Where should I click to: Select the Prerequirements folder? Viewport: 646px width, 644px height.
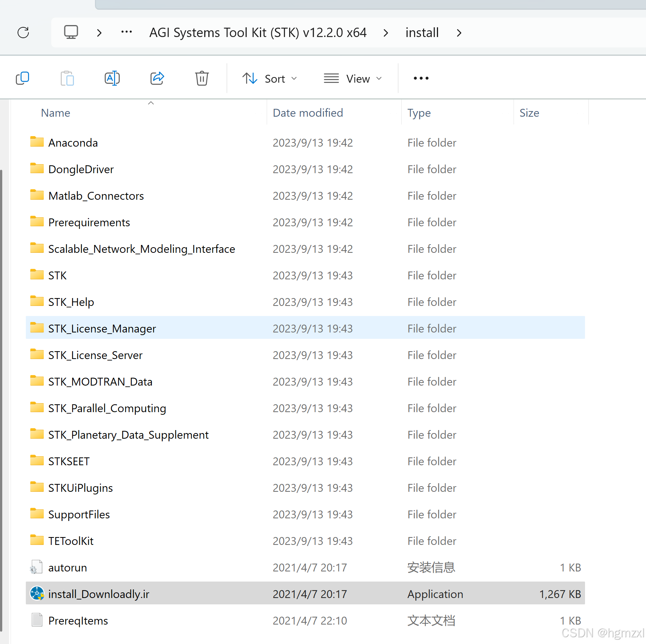tap(305, 222)
